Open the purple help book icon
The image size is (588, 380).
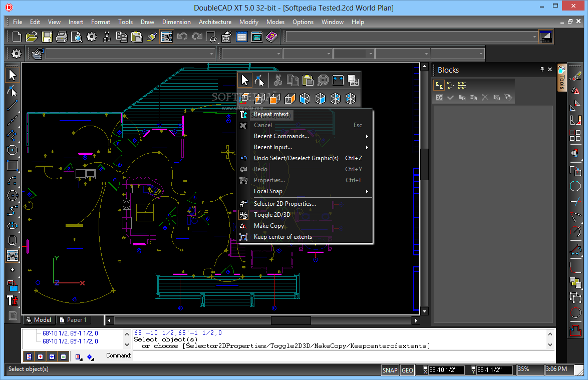pos(272,37)
